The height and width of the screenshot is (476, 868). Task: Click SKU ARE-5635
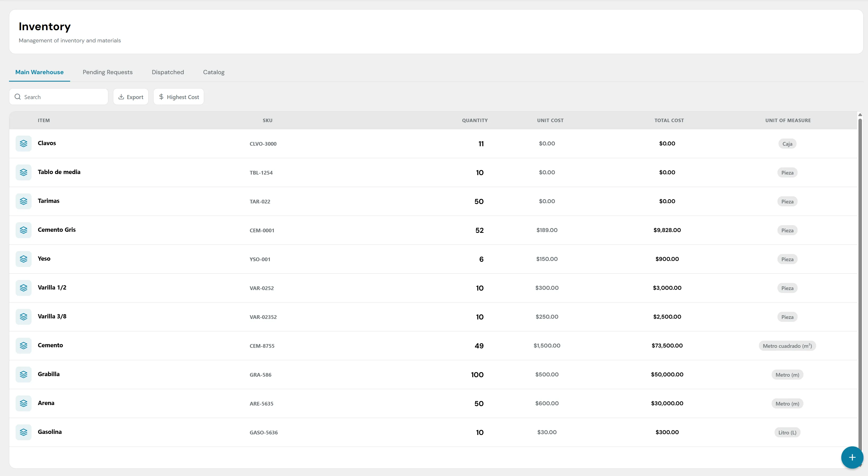coord(262,403)
